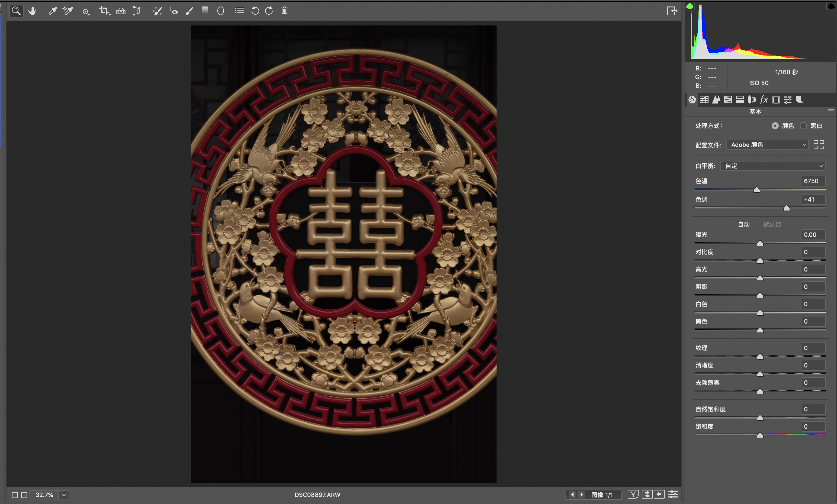Click the 曝光 exposure slider handle
Viewport: 837px width, 504px height.
tap(760, 243)
